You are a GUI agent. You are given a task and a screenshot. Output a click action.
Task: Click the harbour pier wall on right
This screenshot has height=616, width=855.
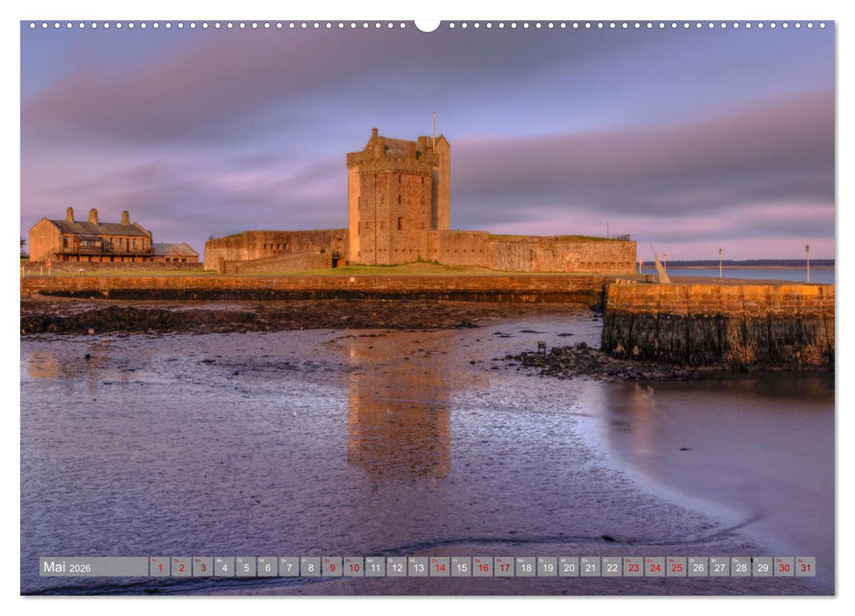click(x=718, y=324)
